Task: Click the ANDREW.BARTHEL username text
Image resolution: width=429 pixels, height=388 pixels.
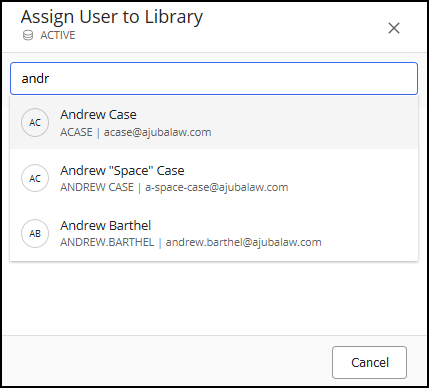Action: (107, 242)
